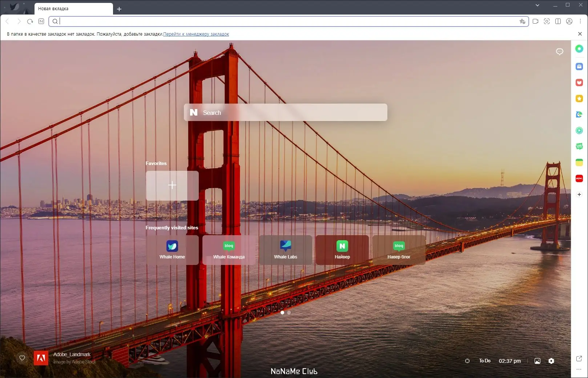Expand the tab list dropdown arrow
The width and height of the screenshot is (588, 378).
(537, 5)
